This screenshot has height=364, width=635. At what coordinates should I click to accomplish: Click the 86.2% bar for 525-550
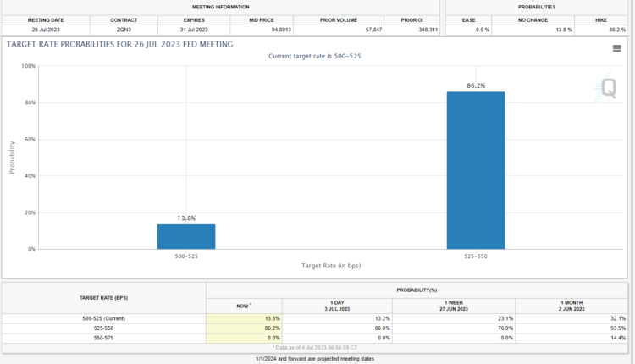pos(476,170)
